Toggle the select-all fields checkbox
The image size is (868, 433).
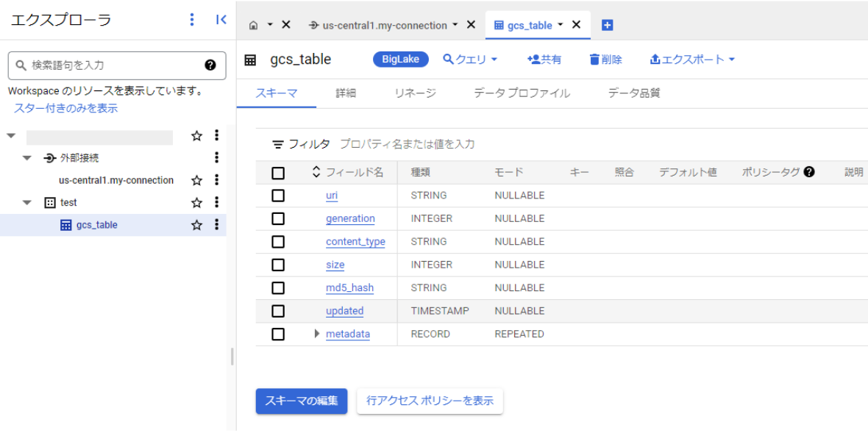pos(279,173)
